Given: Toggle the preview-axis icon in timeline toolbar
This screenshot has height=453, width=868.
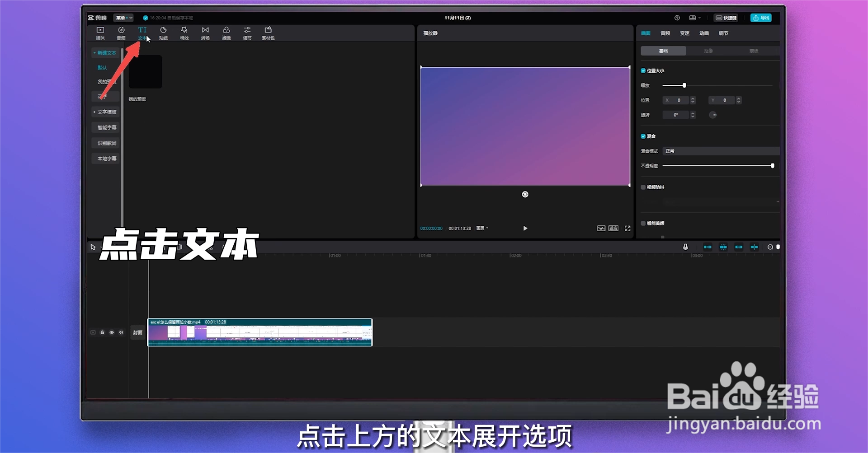Looking at the screenshot, I should point(754,247).
